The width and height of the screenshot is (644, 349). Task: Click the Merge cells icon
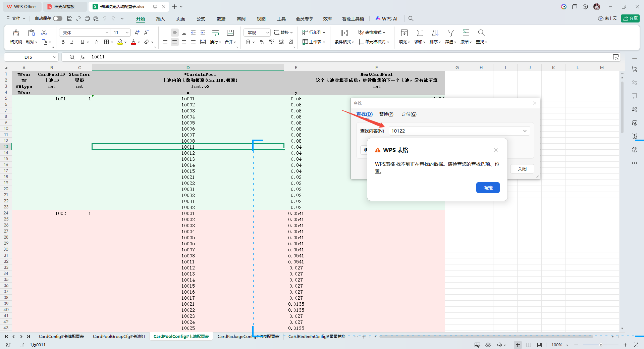[x=230, y=33]
